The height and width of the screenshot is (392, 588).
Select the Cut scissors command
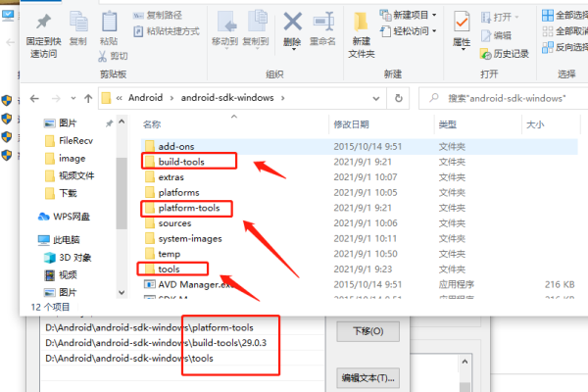tap(113, 56)
